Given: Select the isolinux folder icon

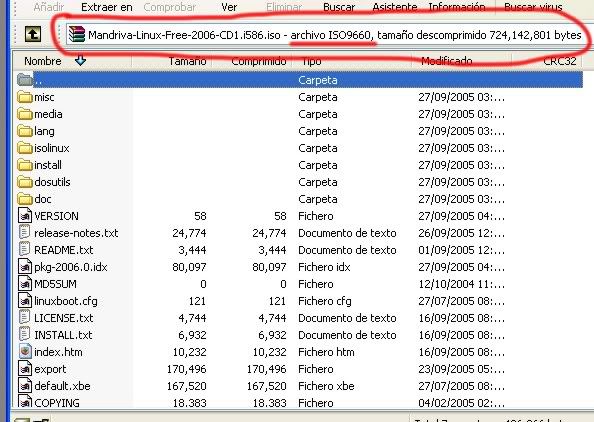Looking at the screenshot, I should 25,148.
